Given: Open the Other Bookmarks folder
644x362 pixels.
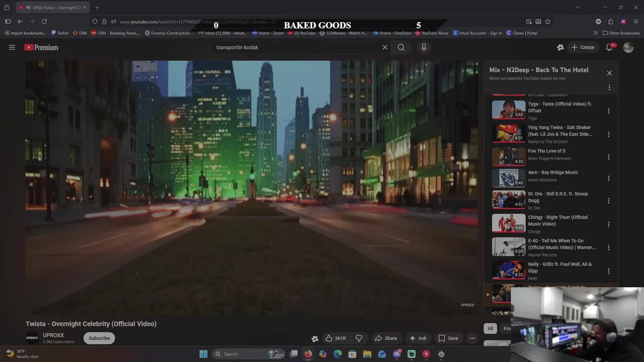Looking at the screenshot, I should 621,33.
